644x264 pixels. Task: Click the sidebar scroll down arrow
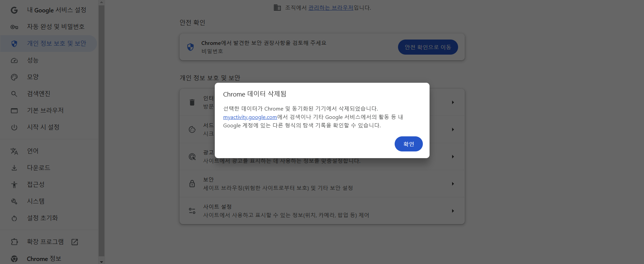click(101, 261)
